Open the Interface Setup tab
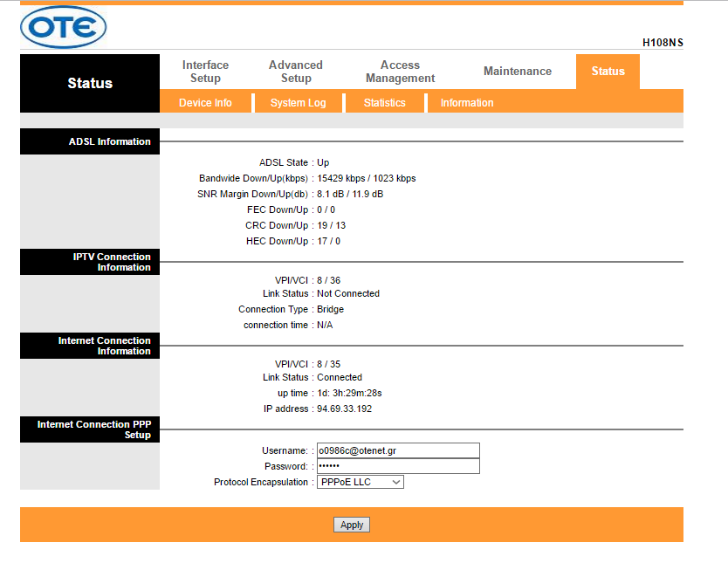The image size is (728, 570). pos(205,72)
